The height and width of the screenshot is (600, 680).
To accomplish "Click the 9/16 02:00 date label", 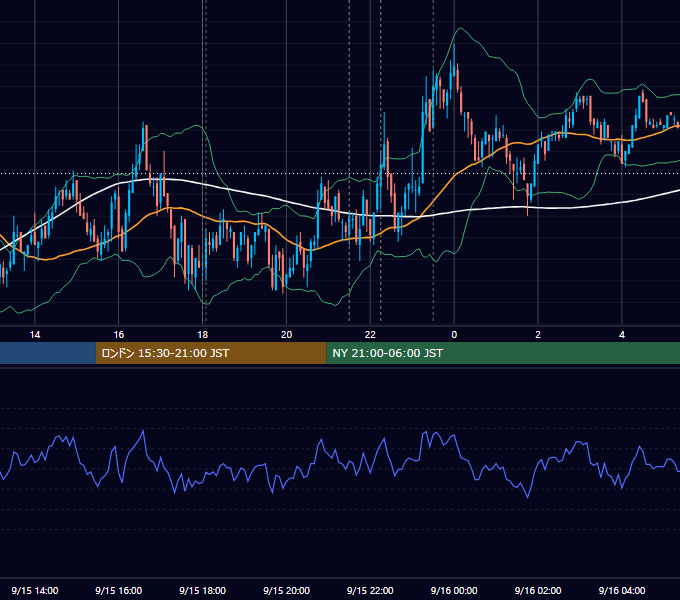I will point(538,590).
